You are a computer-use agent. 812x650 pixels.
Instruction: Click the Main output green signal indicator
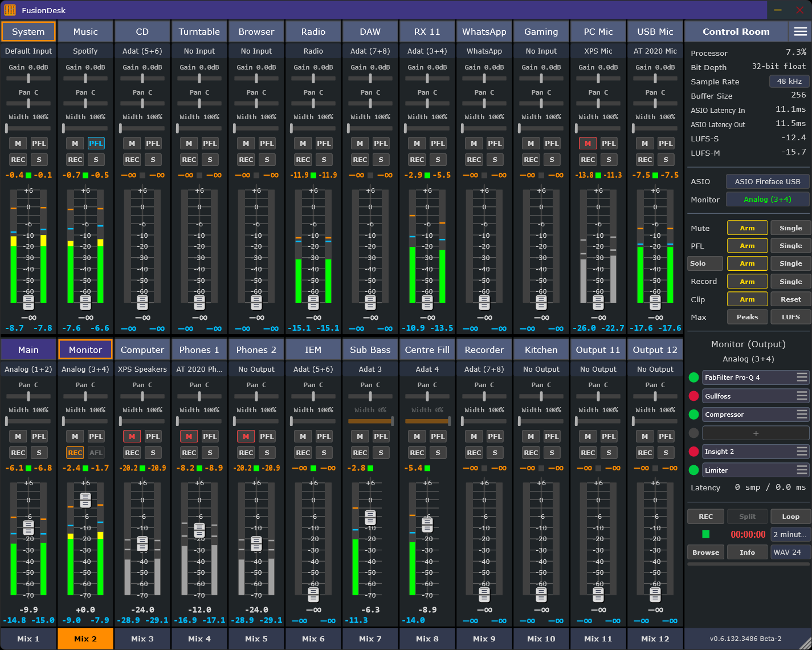28,468
